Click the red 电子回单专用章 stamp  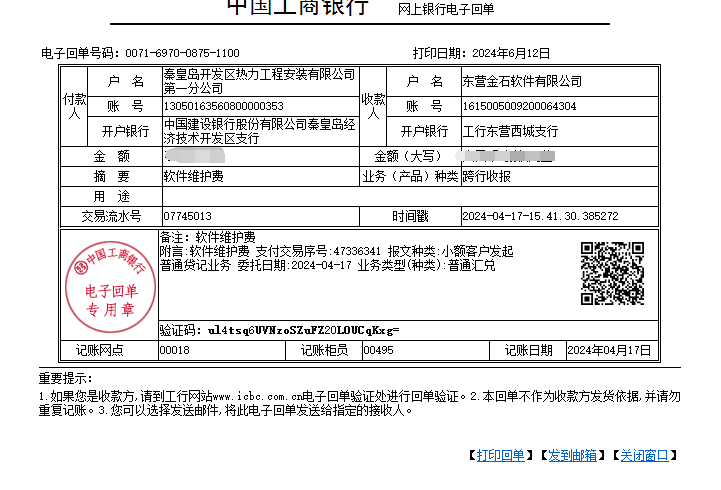pos(110,286)
